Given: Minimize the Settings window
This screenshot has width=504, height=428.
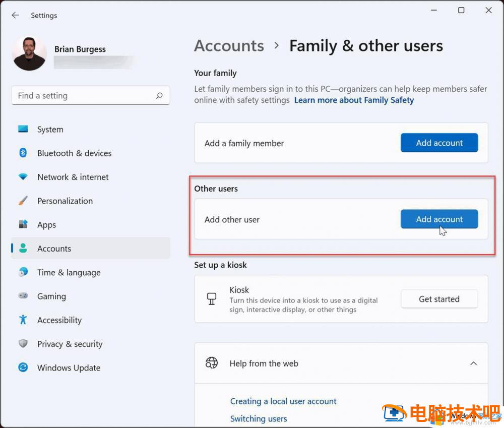Looking at the screenshot, I should pyautogui.click(x=434, y=10).
